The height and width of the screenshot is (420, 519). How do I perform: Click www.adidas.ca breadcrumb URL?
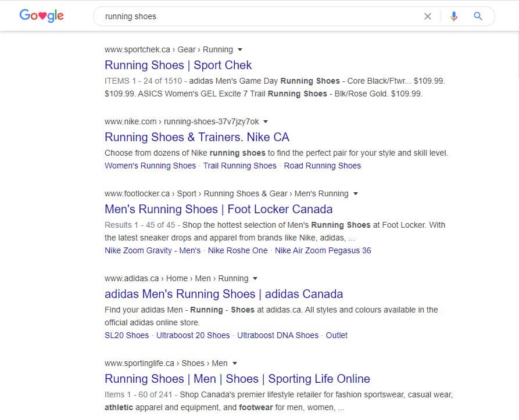132,278
